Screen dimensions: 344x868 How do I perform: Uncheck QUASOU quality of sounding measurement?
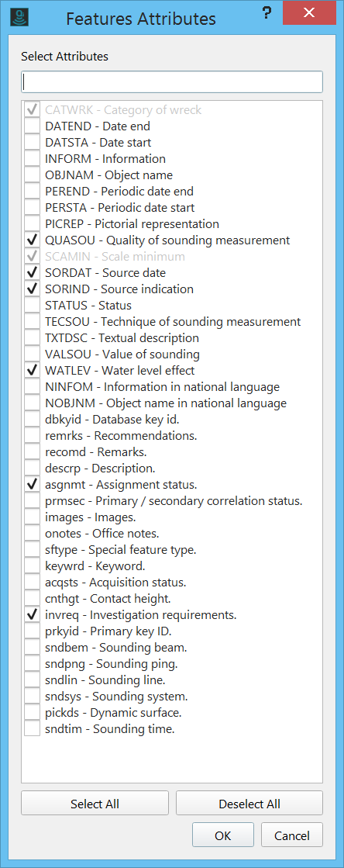[x=33, y=240]
